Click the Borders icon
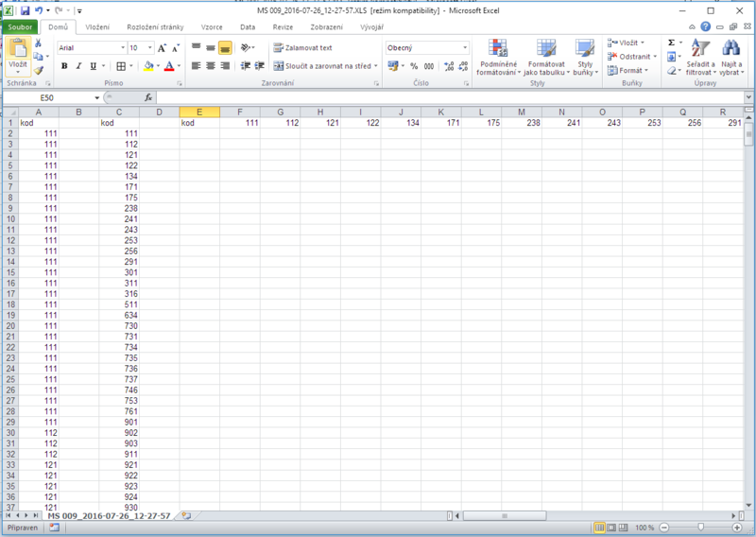Viewport: 756px width, 537px height. [x=121, y=66]
